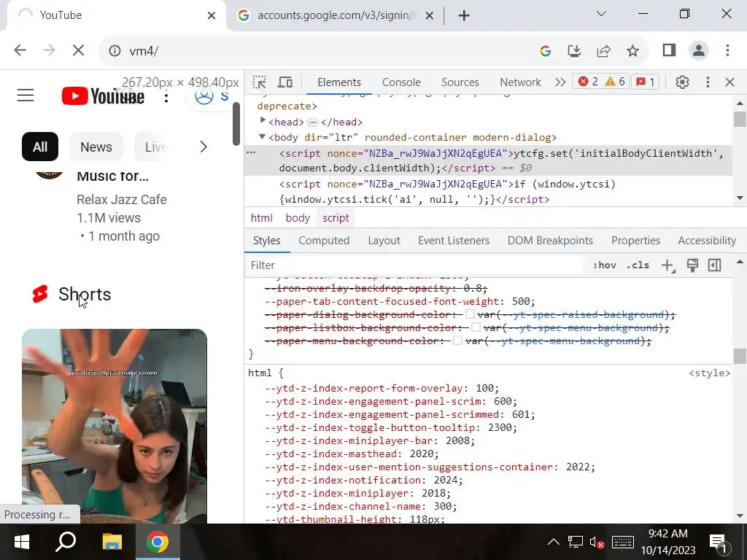
Task: Toggle Chrome side panel icon
Action: coord(669,50)
